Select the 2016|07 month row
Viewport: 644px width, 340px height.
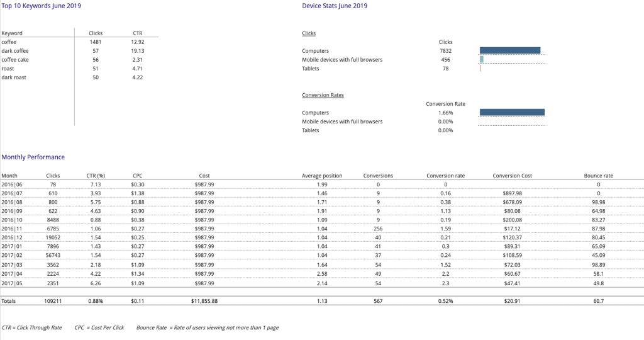[322, 193]
